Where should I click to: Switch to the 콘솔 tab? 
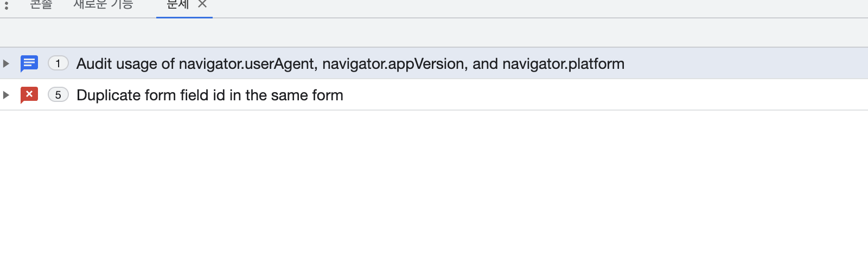(x=41, y=5)
